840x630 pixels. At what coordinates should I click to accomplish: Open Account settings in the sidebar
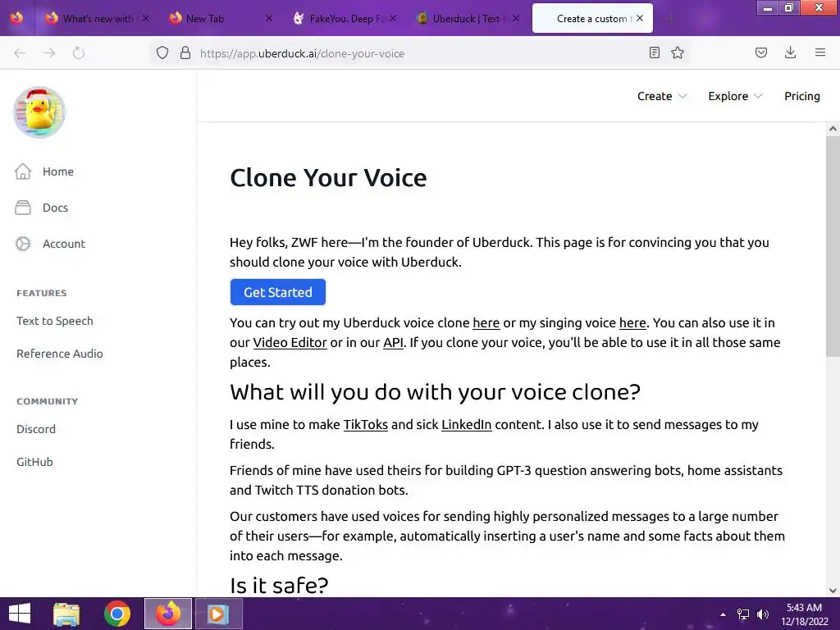click(50, 244)
